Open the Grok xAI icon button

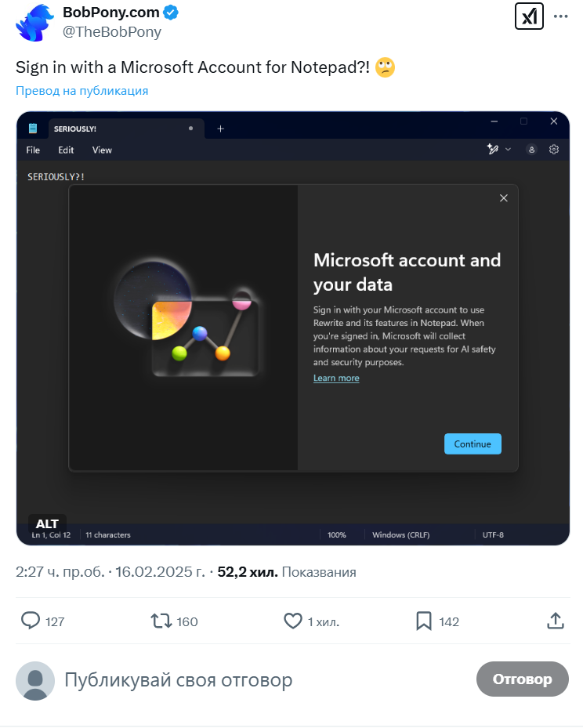pyautogui.click(x=529, y=16)
